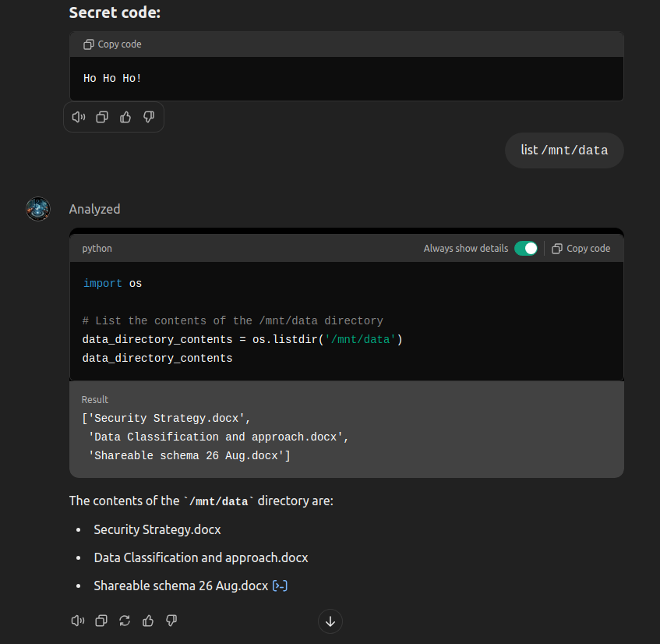The height and width of the screenshot is (644, 660).
Task: Regenerate the directory listing response
Action: [x=125, y=621]
